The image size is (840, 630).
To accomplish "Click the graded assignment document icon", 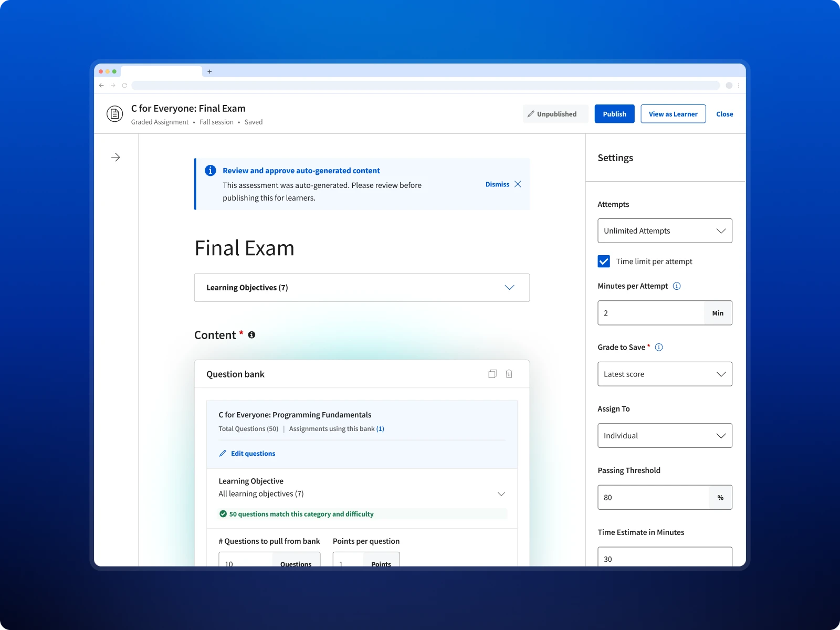I will pyautogui.click(x=114, y=113).
